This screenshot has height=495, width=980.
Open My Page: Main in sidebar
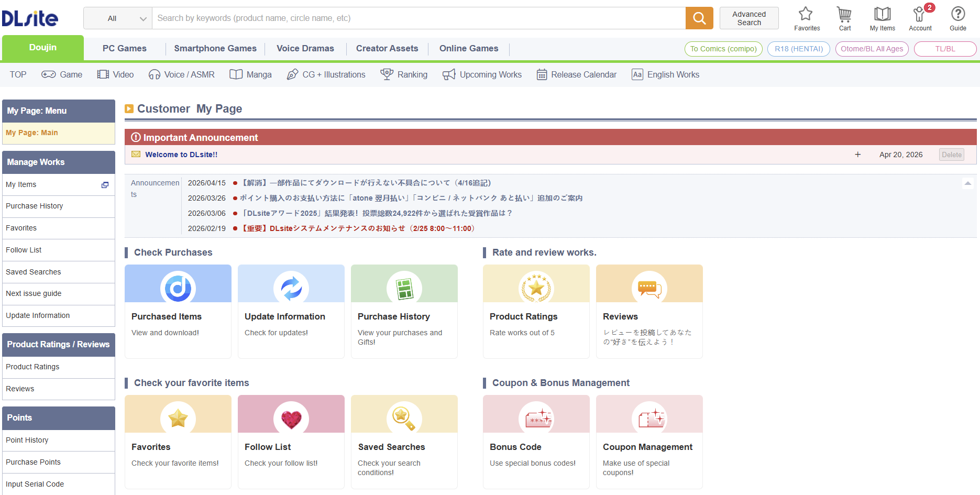pos(59,133)
